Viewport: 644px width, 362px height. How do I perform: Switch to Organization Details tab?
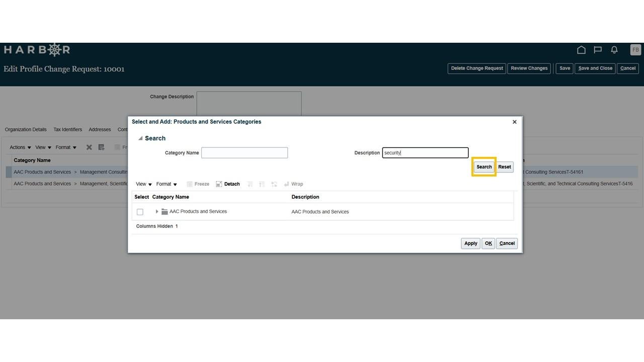[26, 130]
